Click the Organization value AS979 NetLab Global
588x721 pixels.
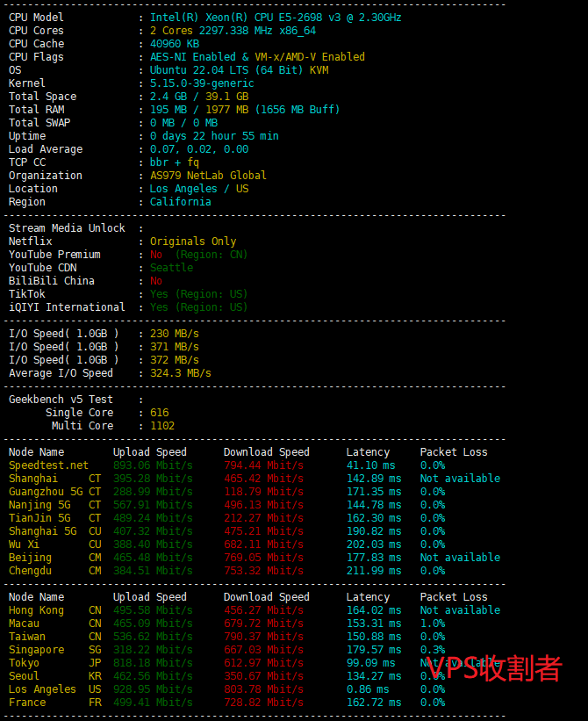point(208,176)
